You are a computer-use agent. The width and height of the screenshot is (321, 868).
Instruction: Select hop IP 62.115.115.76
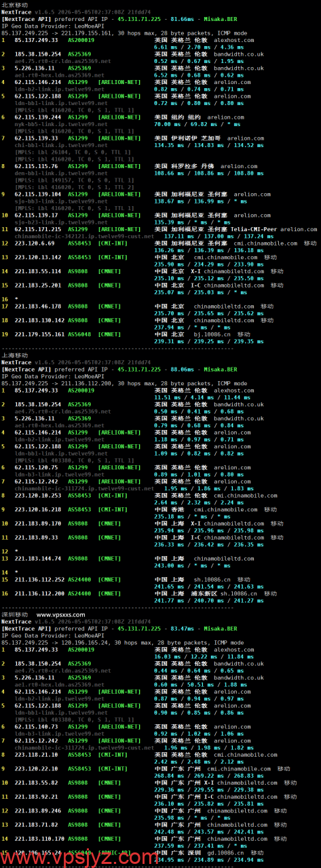point(37,166)
